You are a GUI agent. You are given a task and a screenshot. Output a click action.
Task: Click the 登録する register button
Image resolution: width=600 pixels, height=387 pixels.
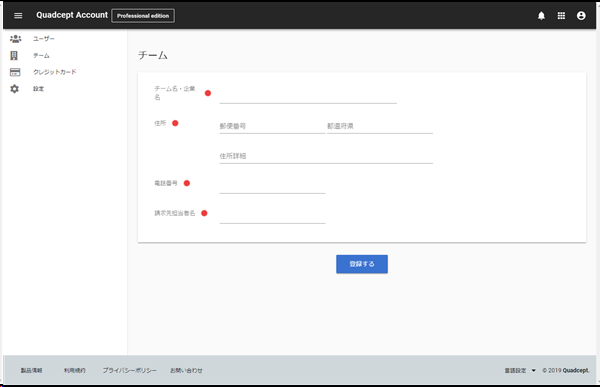362,264
